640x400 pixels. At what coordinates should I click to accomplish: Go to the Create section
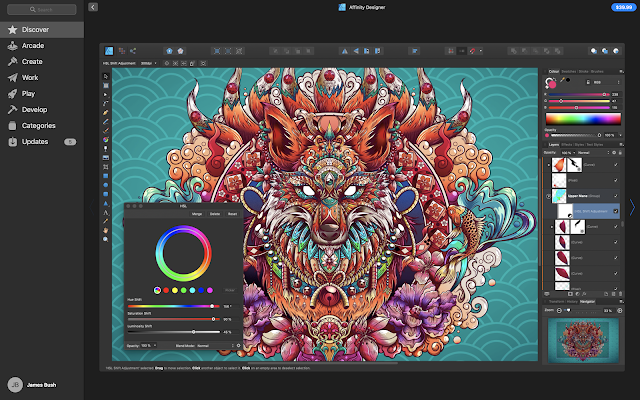coord(42,62)
